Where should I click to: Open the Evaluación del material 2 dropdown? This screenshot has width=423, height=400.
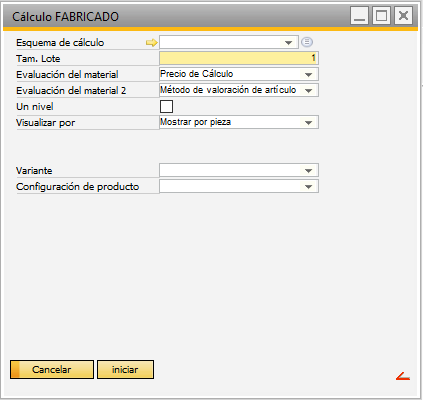[x=308, y=90]
